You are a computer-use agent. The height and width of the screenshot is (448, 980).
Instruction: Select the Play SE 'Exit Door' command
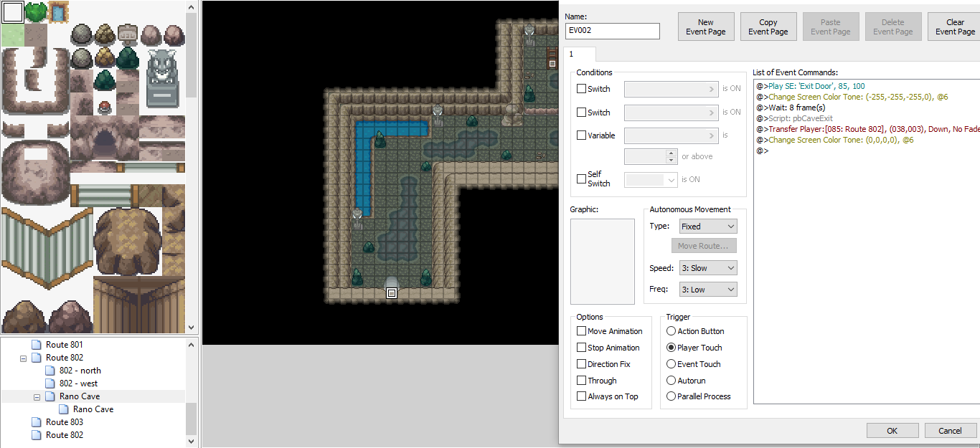pos(810,86)
